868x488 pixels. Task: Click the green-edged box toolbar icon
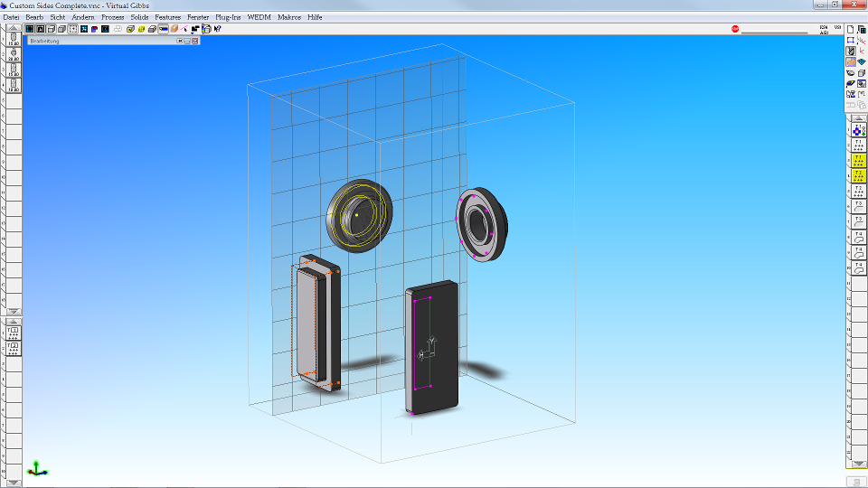(x=152, y=29)
